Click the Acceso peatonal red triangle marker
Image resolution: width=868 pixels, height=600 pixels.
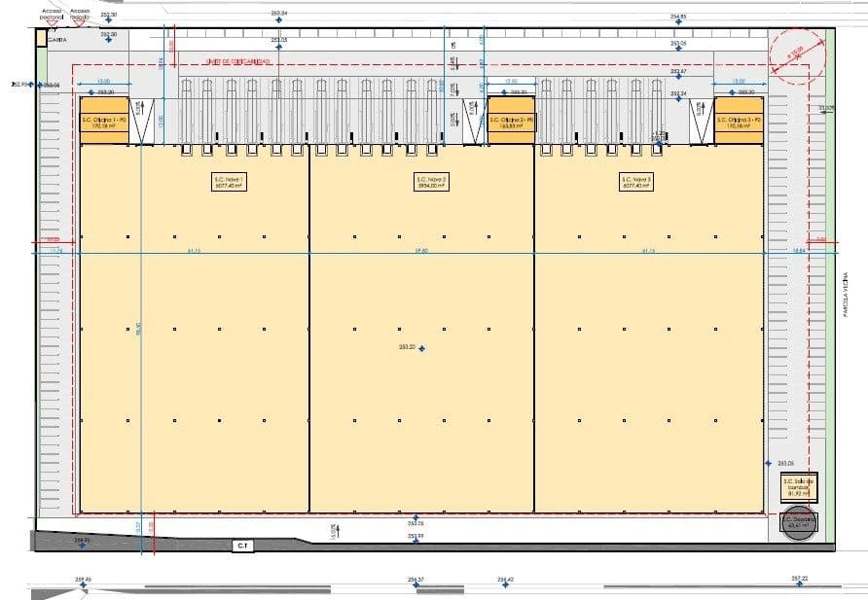51,22
